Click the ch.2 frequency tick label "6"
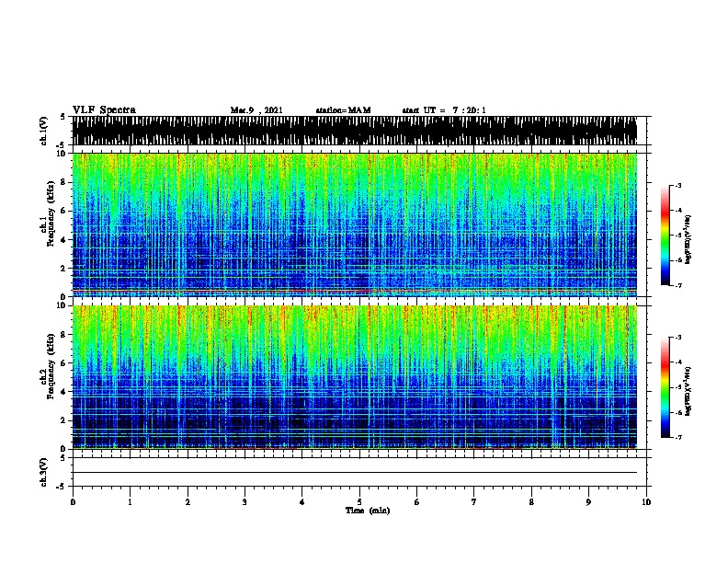 click(63, 363)
